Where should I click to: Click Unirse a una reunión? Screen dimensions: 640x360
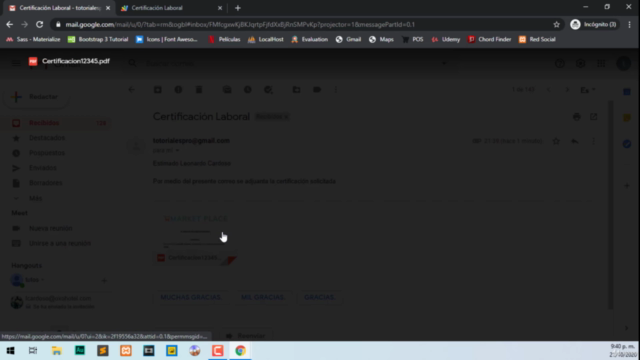(x=60, y=244)
